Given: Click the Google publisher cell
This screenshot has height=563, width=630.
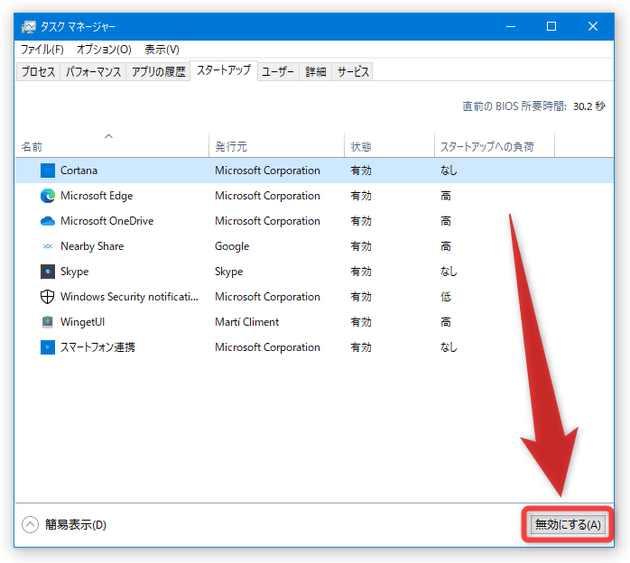Looking at the screenshot, I should [232, 246].
